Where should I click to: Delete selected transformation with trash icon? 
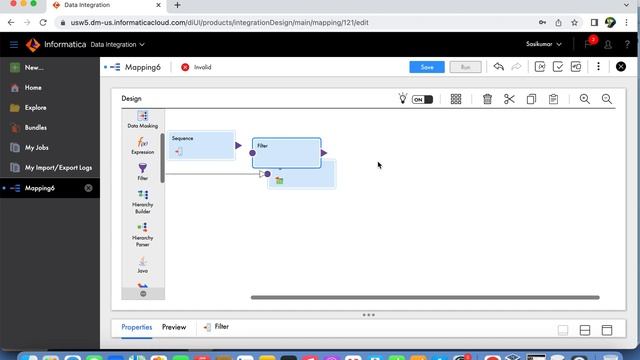tap(487, 99)
